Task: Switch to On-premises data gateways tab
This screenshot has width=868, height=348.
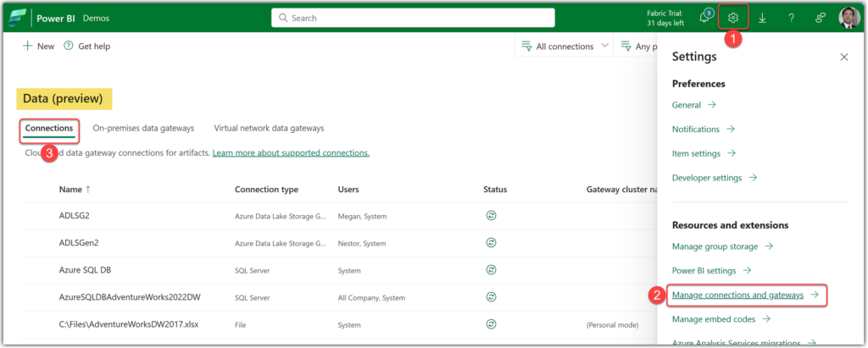Action: pyautogui.click(x=143, y=129)
